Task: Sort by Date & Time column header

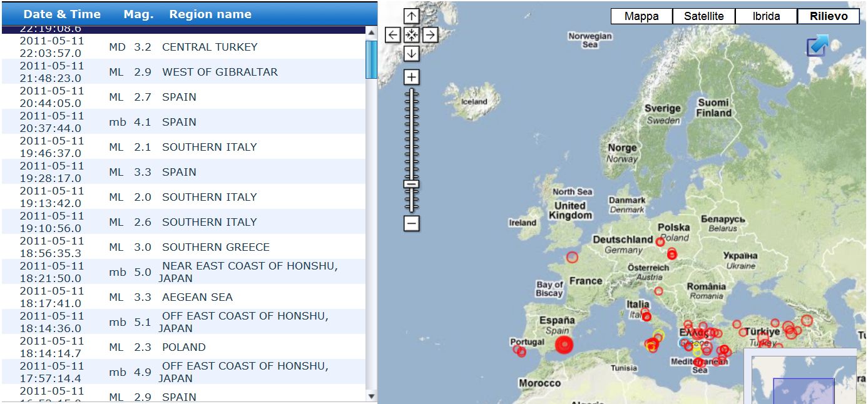Action: coord(62,14)
